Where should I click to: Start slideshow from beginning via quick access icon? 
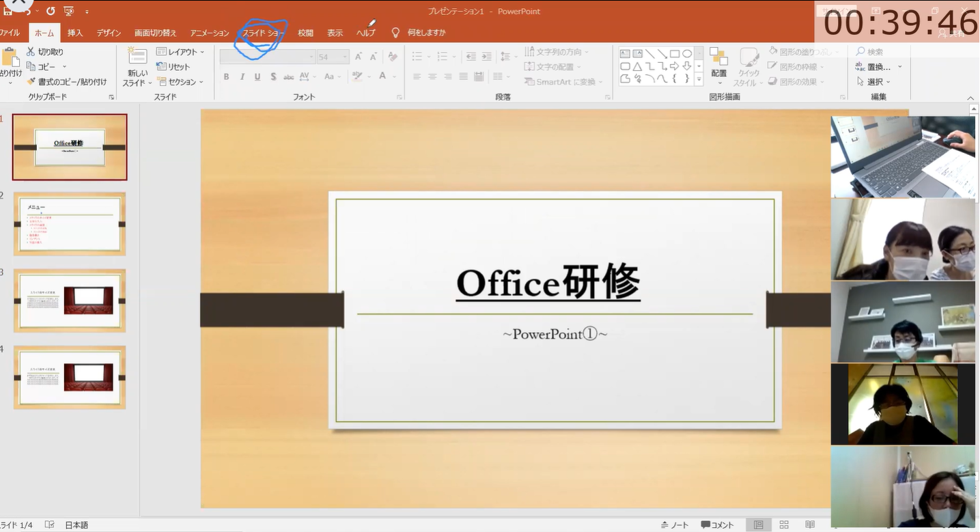tap(68, 11)
